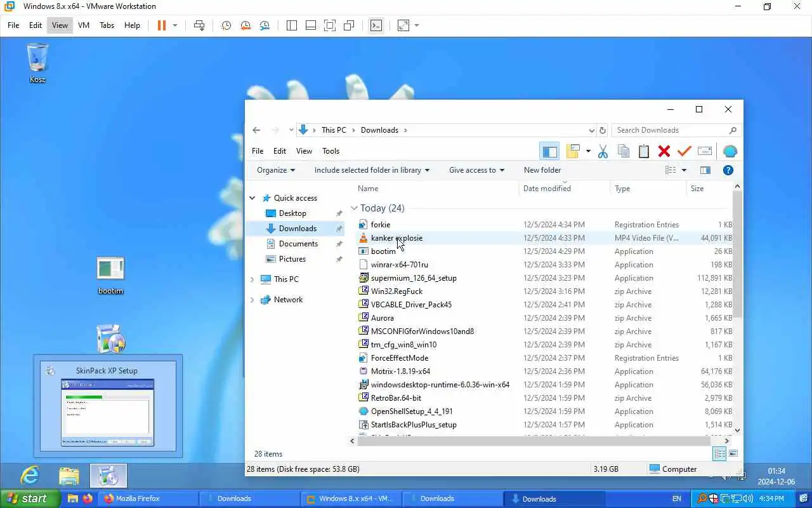Screen dimensions: 812x508
Task: Expand the Network tree node
Action: click(252, 300)
